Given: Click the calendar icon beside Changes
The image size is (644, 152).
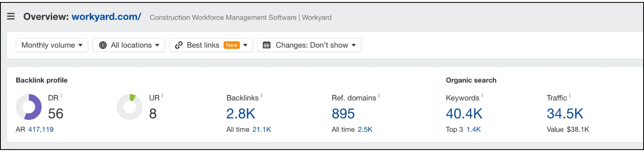Looking at the screenshot, I should click(x=266, y=45).
